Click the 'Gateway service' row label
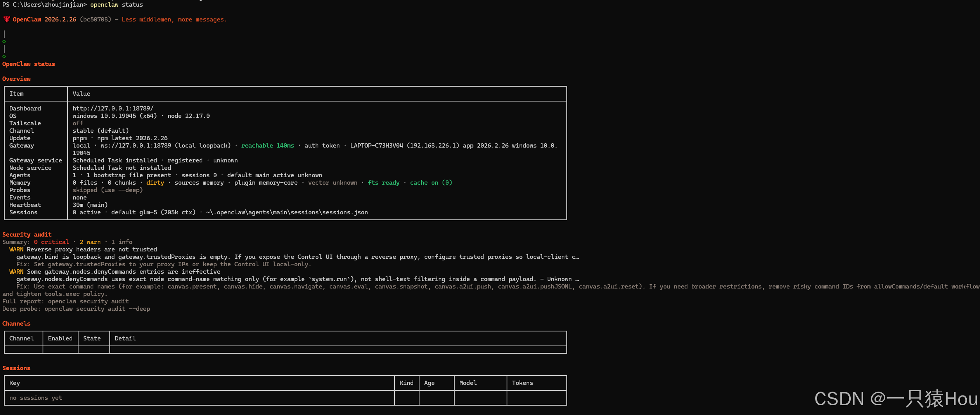The width and height of the screenshot is (980, 415). pyautogui.click(x=36, y=160)
